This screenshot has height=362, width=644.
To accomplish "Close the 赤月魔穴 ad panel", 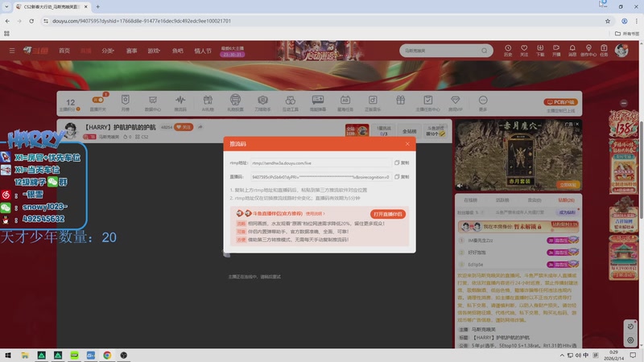I will [x=577, y=124].
